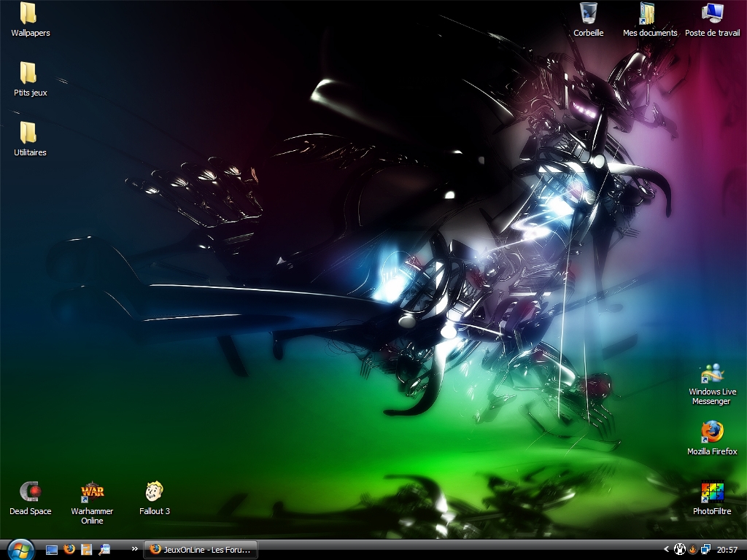Click the 'Corbeille' label text
747x560 pixels.
point(589,33)
